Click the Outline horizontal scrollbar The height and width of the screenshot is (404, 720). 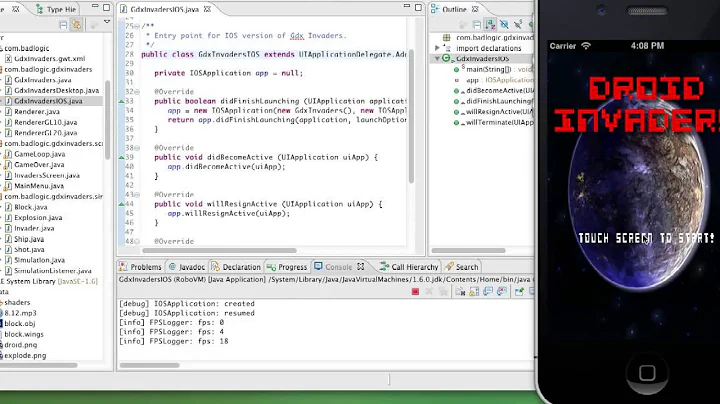pyautogui.click(x=468, y=251)
